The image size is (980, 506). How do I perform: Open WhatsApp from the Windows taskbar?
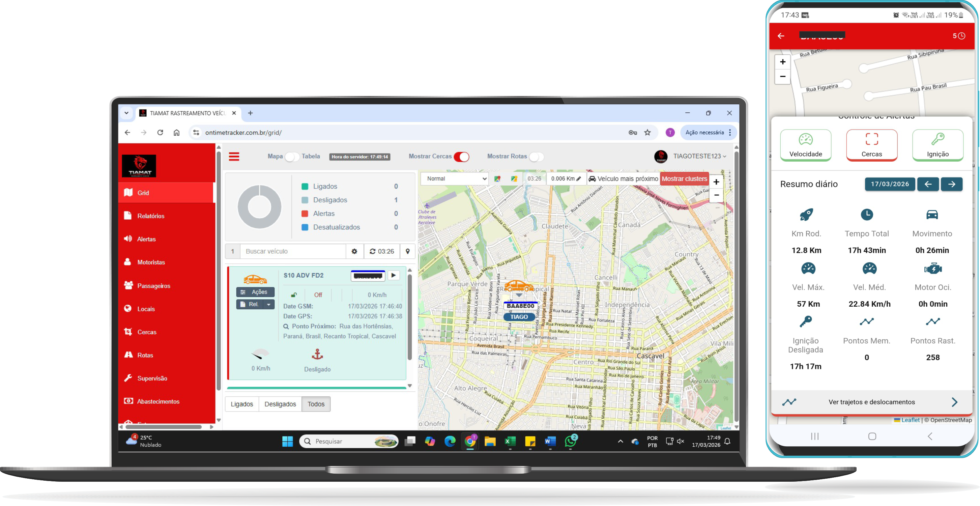coord(570,441)
